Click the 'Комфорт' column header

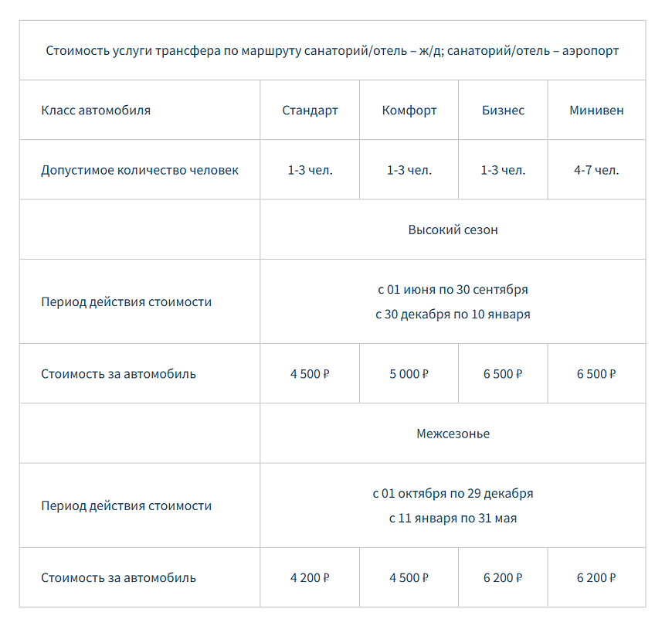click(x=409, y=111)
